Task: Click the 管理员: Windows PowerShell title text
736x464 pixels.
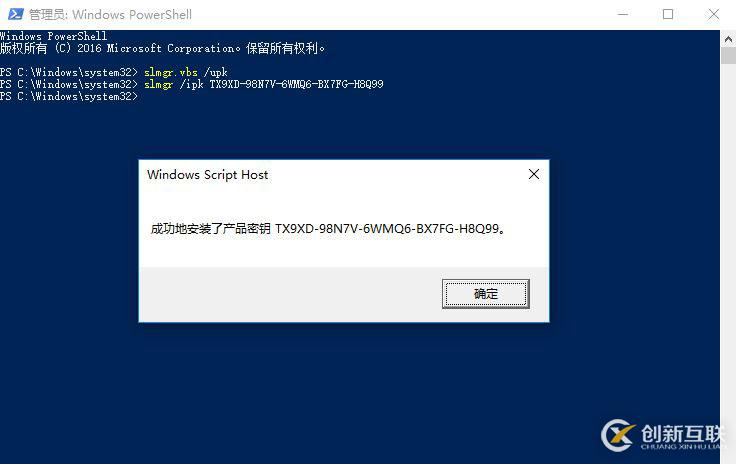Action: click(110, 15)
